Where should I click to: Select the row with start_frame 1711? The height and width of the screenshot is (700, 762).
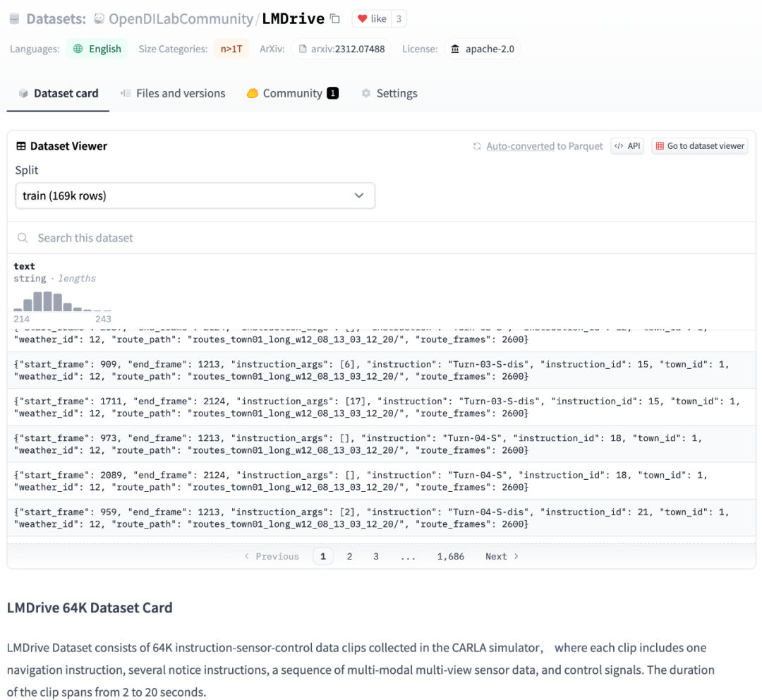pyautogui.click(x=382, y=407)
